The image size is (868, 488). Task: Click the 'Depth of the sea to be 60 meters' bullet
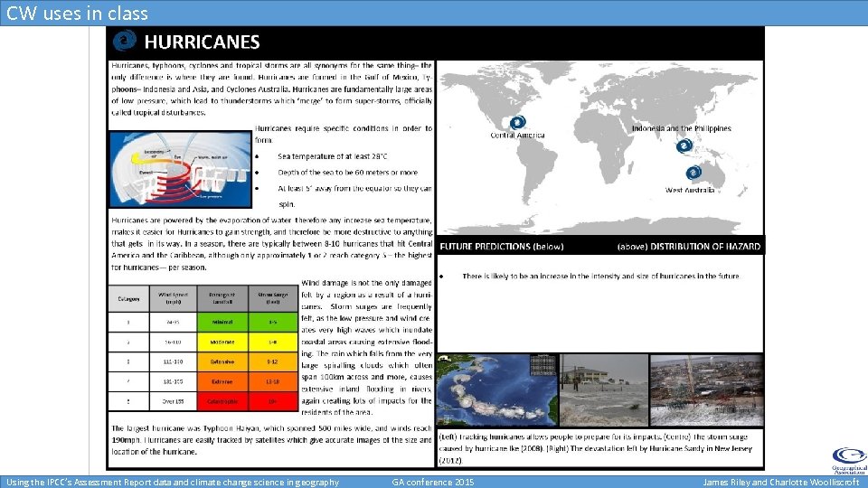tap(347, 173)
